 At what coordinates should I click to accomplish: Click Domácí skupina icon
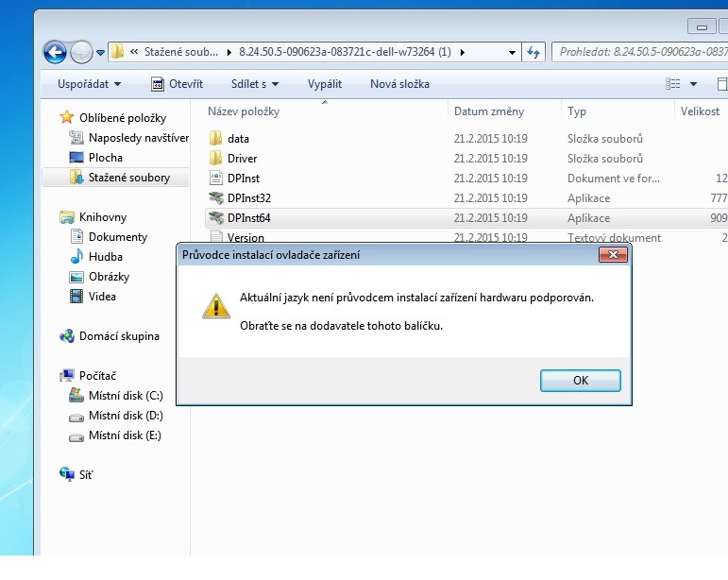click(x=67, y=335)
